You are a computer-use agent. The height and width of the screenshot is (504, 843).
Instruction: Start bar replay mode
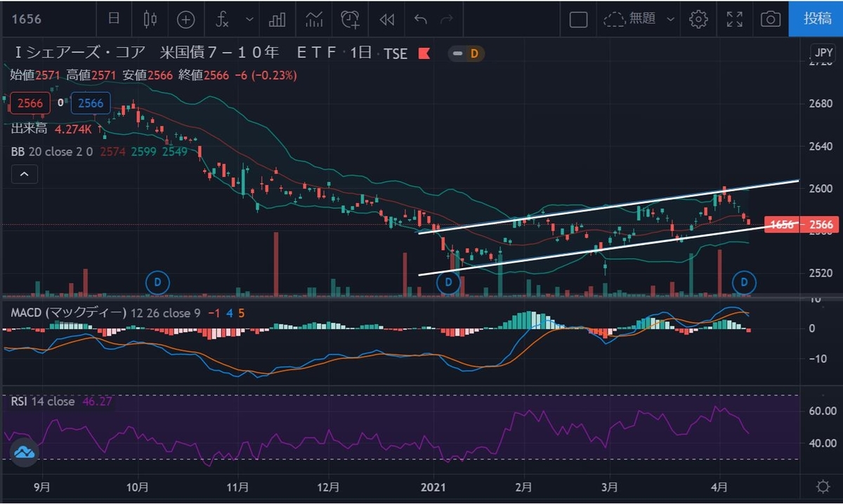(386, 19)
